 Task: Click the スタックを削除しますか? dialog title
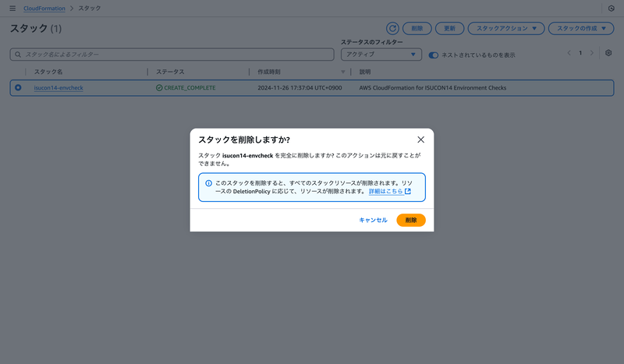tap(244, 140)
